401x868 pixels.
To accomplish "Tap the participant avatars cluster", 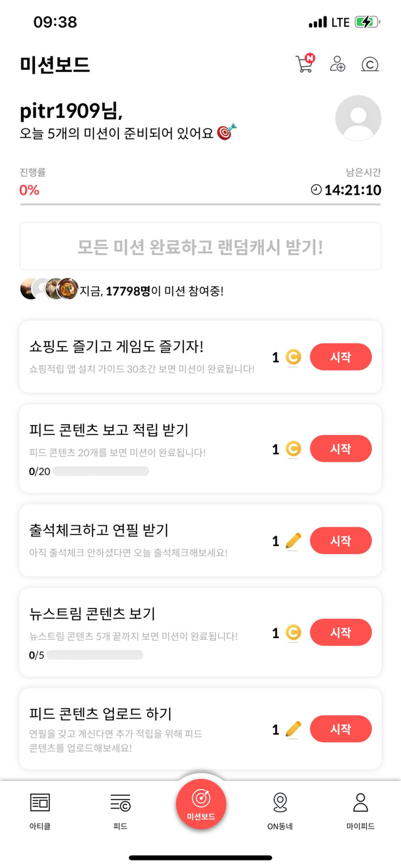I will pos(50,289).
